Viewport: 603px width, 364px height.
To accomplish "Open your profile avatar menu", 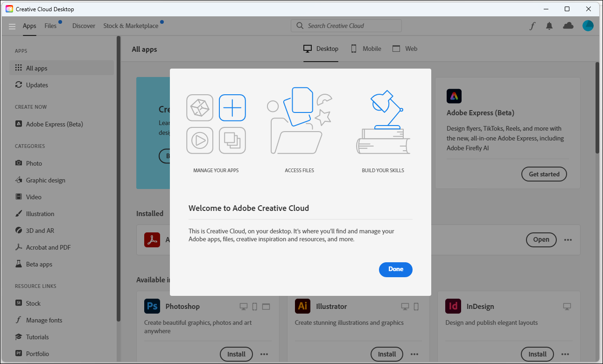I will 588,26.
